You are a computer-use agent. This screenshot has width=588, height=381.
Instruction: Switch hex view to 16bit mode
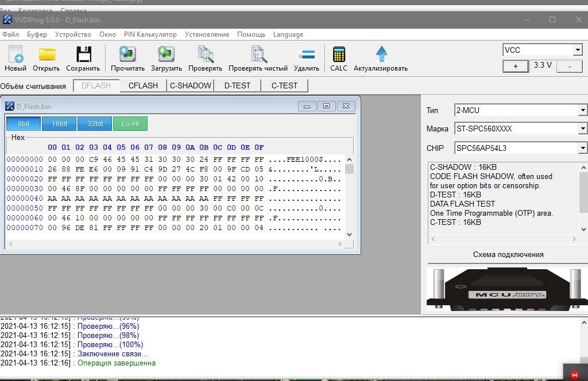click(x=59, y=123)
